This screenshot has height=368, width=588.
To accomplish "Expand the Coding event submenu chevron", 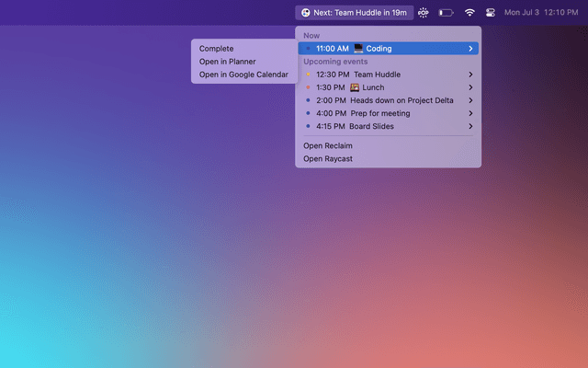I will 470,49.
